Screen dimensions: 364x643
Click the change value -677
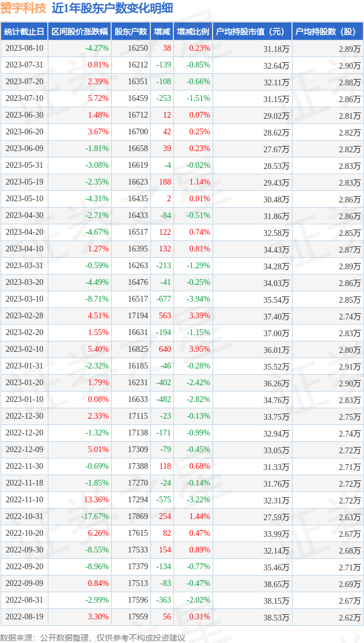tap(164, 299)
